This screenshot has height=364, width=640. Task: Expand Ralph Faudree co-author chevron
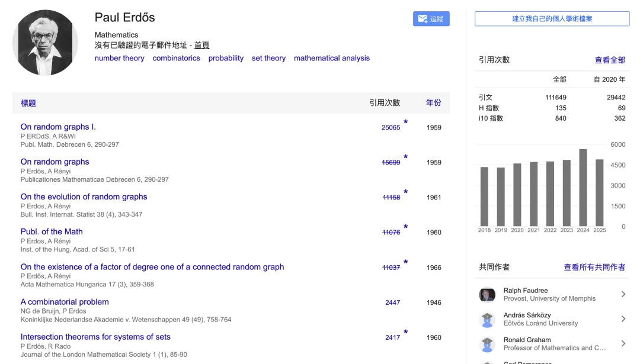(x=623, y=294)
